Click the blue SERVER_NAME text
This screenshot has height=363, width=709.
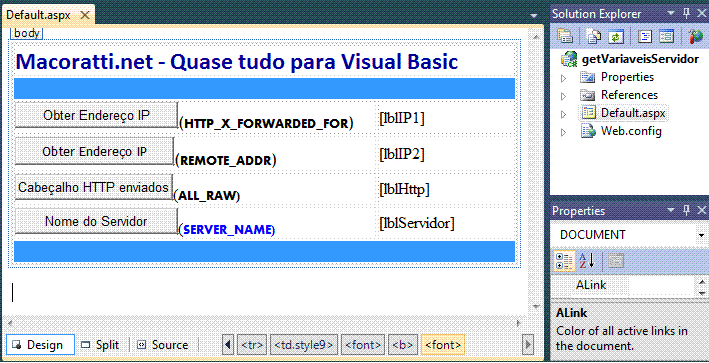(x=227, y=230)
